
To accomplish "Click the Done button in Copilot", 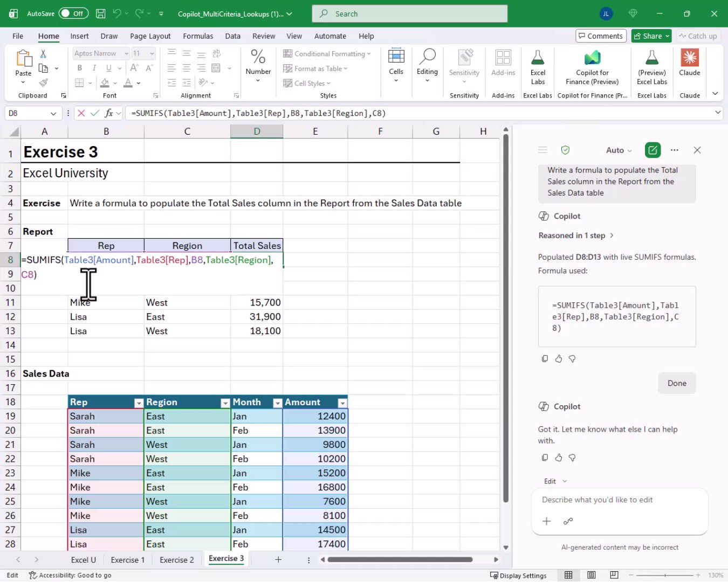I will [x=677, y=383].
